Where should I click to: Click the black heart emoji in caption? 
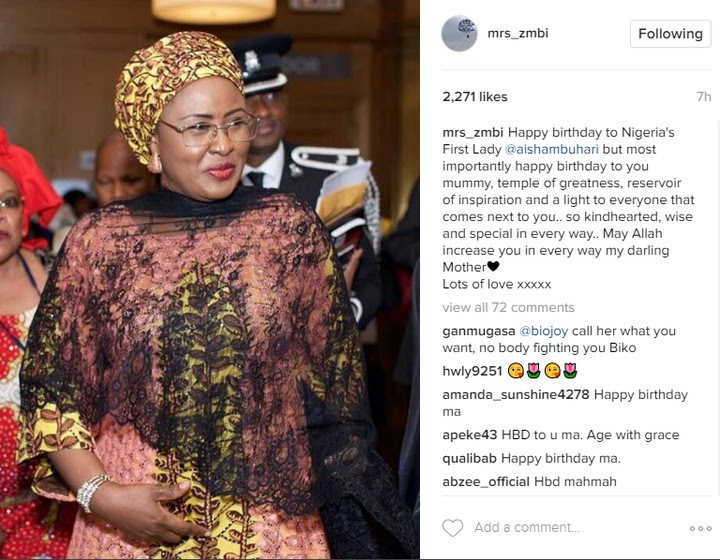coord(493,266)
